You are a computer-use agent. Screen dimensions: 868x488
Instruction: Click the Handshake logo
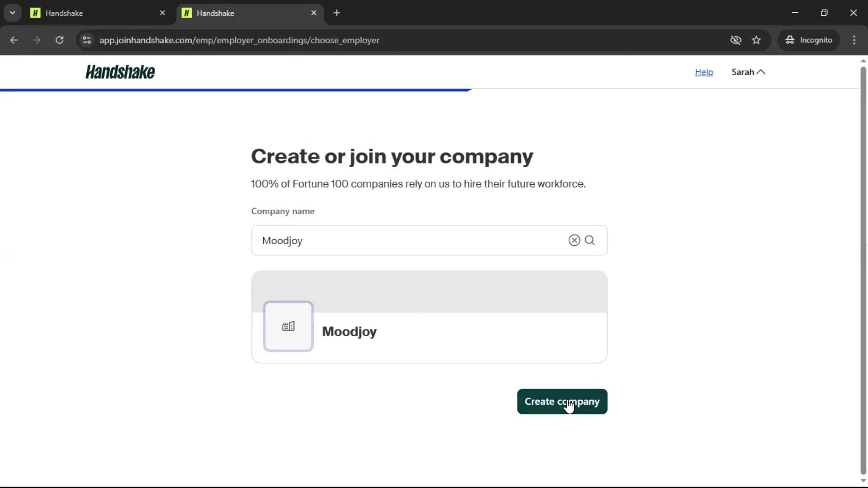(x=120, y=72)
